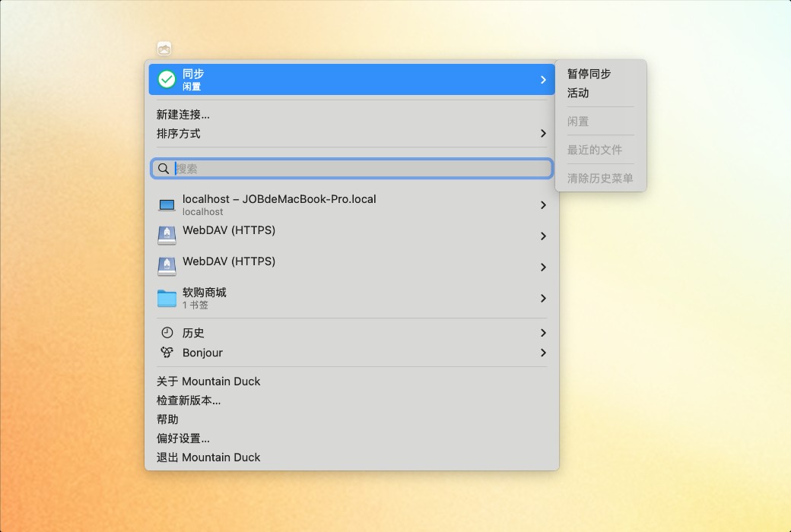Click disabled 闲置 item in submenu
The image size is (791, 532).
coord(577,122)
